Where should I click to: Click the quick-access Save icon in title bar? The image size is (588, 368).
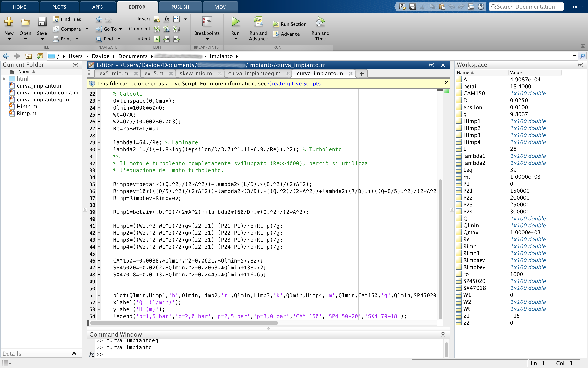412,7
